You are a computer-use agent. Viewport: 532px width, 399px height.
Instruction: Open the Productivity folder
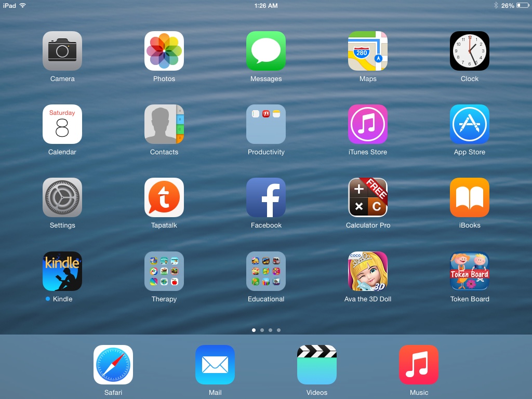tap(266, 124)
